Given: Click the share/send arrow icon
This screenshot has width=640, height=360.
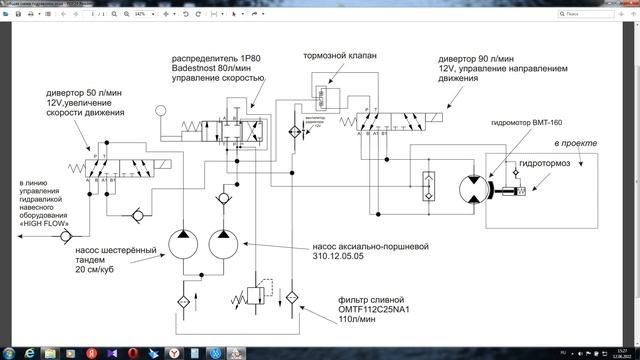Looking at the screenshot, I should point(254,14).
